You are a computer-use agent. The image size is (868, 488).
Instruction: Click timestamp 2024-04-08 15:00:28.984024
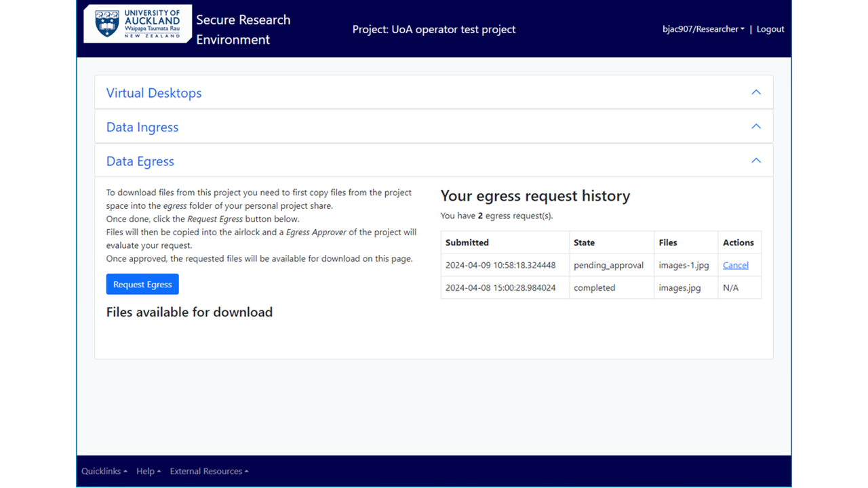point(500,287)
